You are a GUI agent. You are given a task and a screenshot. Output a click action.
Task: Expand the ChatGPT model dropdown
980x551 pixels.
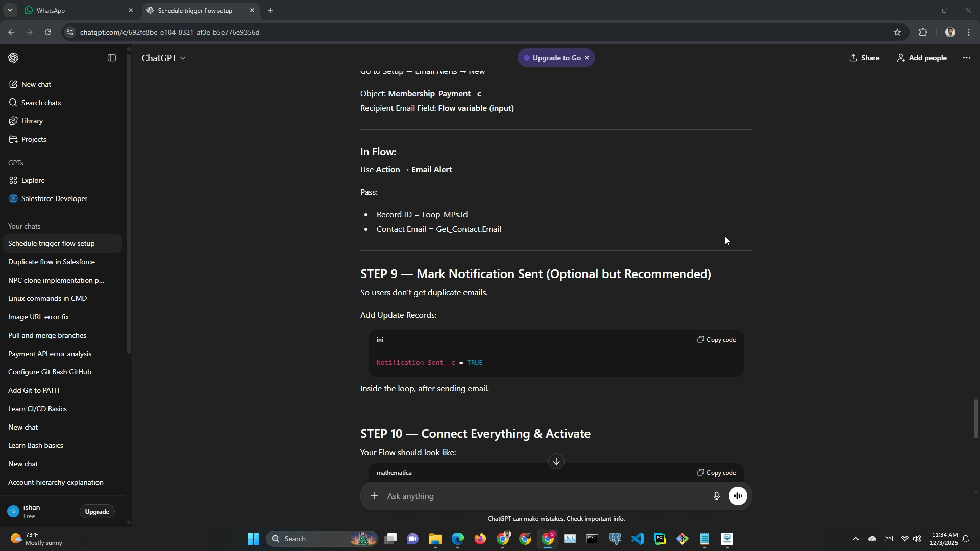163,58
